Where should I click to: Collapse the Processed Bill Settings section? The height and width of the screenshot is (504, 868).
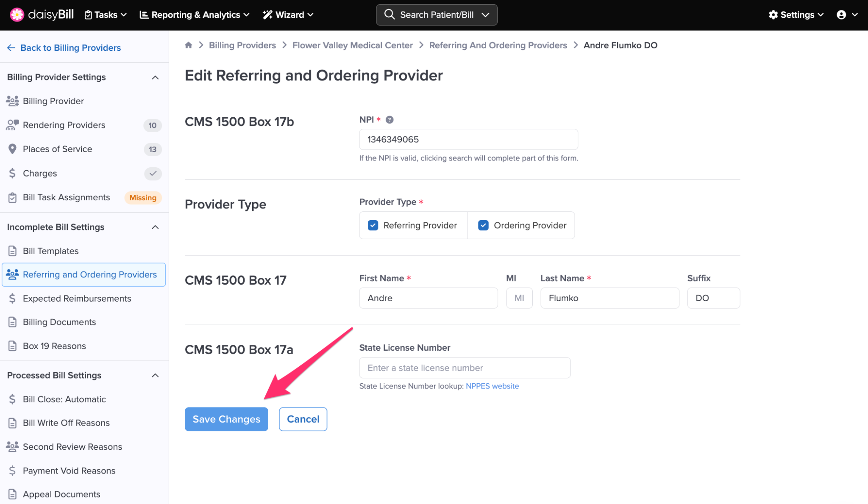155,376
